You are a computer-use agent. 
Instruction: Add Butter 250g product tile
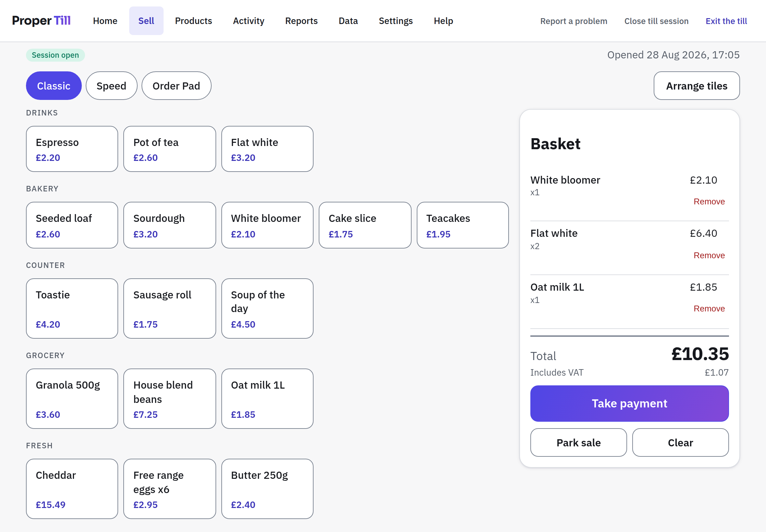pos(267,489)
